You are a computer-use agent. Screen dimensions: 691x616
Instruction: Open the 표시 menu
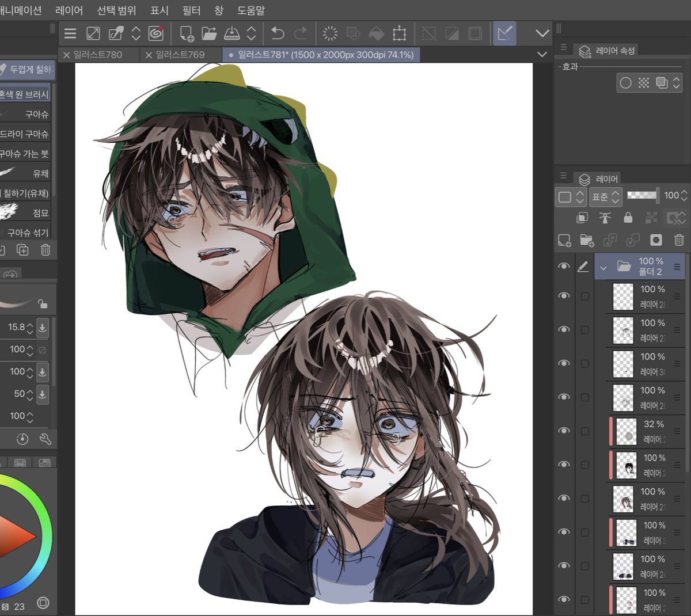160,10
